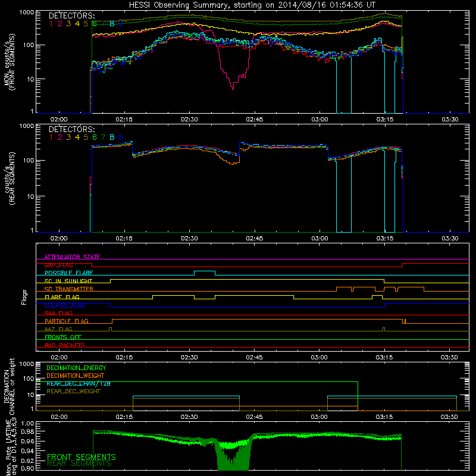The width and height of the screenshot is (476, 476).
Task: Click the 02:15 tick label under the Flags plot
Action: [124, 358]
